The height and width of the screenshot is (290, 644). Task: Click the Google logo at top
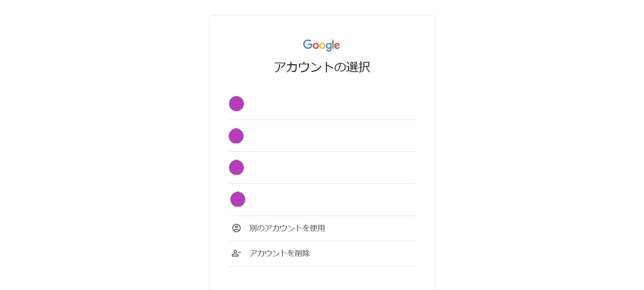(322, 45)
